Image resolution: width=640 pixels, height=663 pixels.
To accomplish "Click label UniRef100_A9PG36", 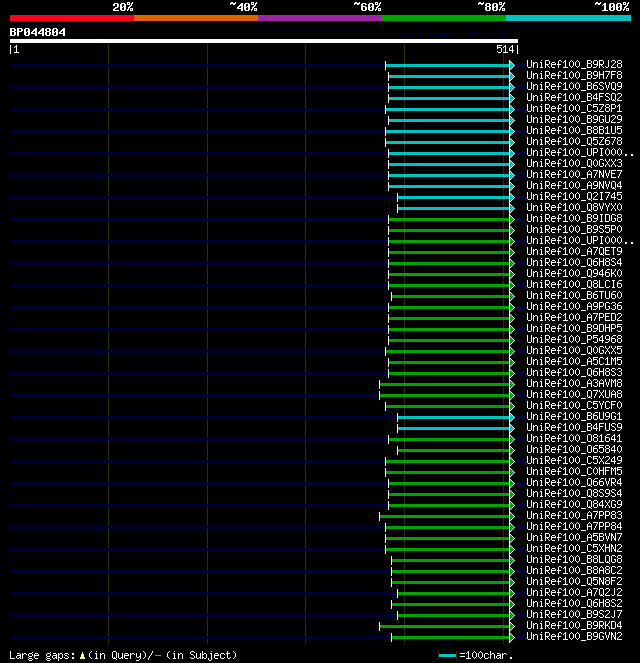I will coord(574,306).
